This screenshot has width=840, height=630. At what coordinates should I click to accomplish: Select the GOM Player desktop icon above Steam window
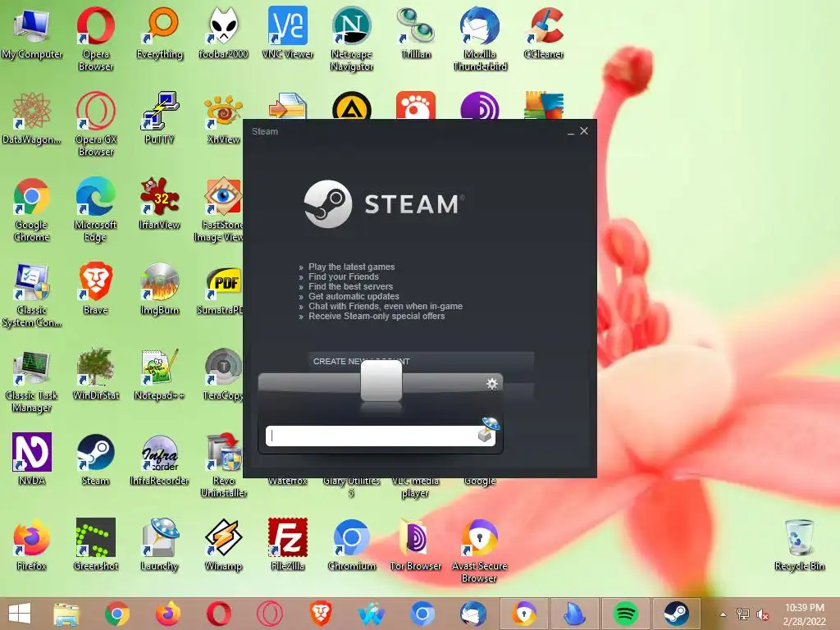[x=416, y=105]
